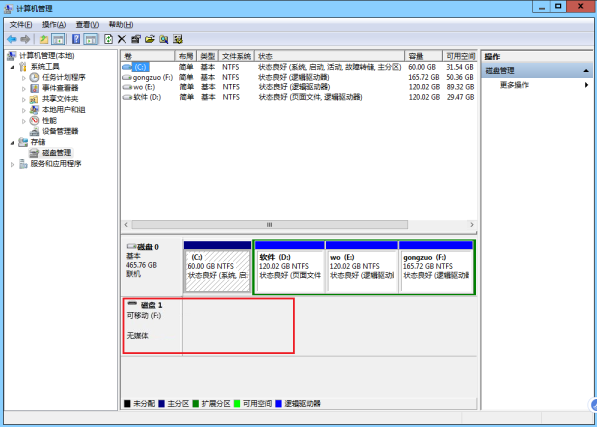This screenshot has width=597, height=427.
Task: Click the 容量 column header
Action: click(x=423, y=56)
